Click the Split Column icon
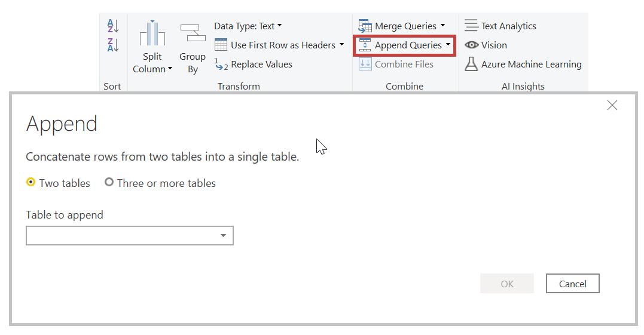The image size is (644, 335). pos(152,33)
